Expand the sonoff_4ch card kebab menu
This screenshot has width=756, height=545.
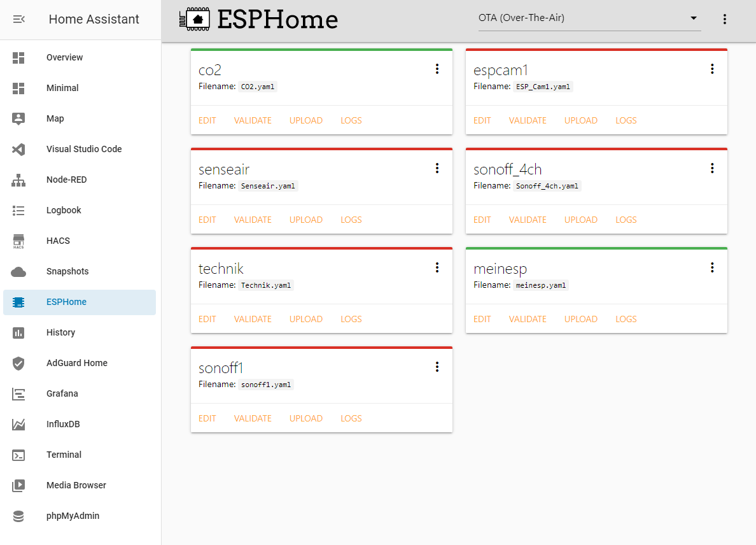pos(712,168)
